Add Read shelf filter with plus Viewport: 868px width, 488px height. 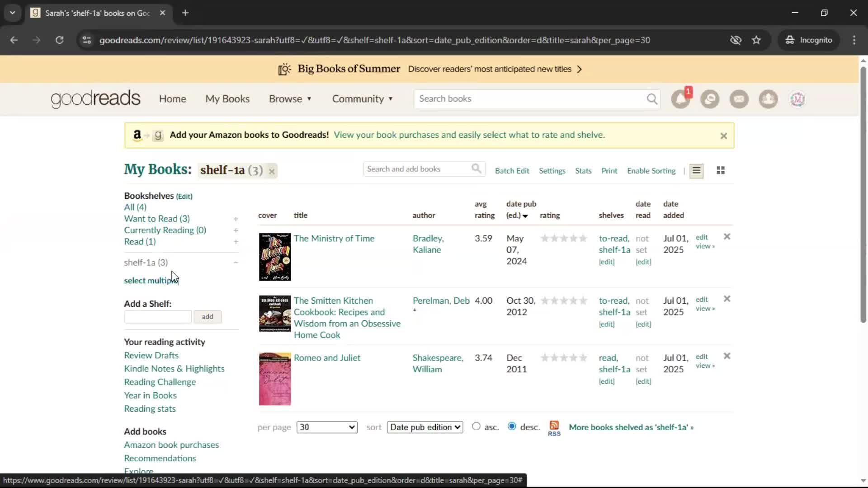(236, 242)
